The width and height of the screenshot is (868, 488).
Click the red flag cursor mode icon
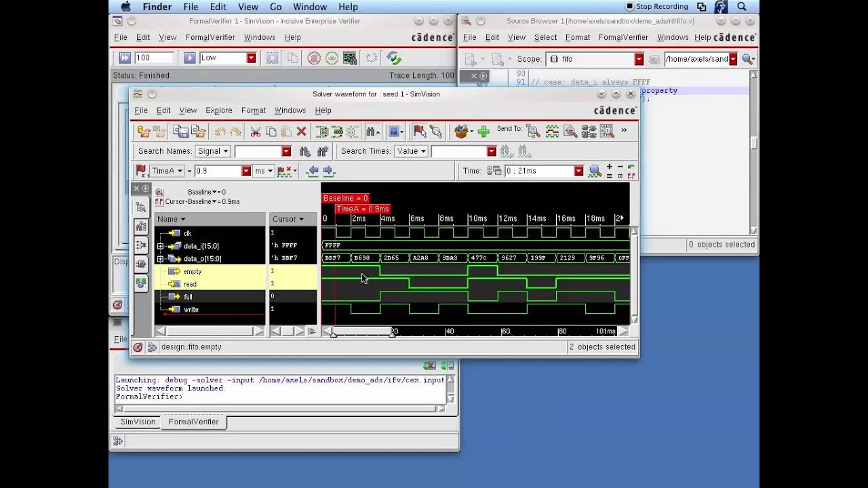420,131
